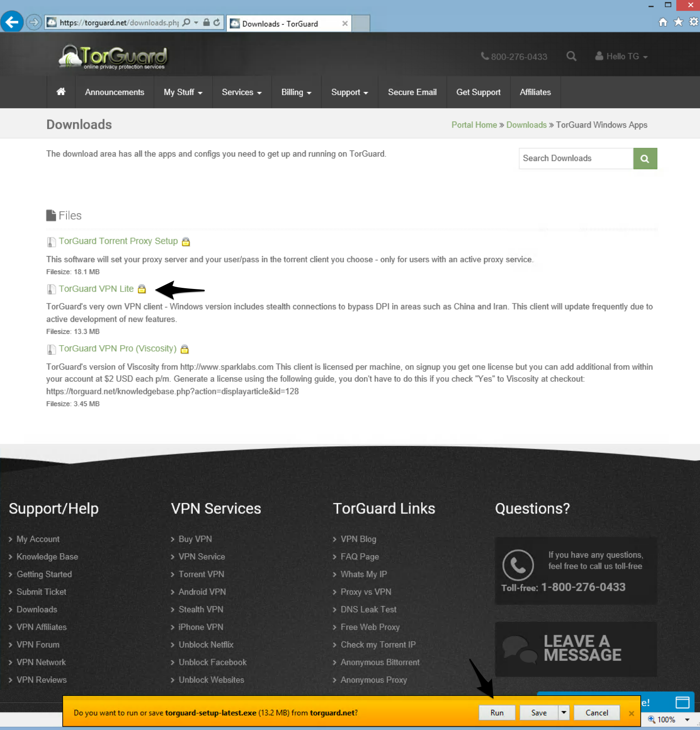Click Cancel in the download bar
The height and width of the screenshot is (730, 700).
click(596, 713)
